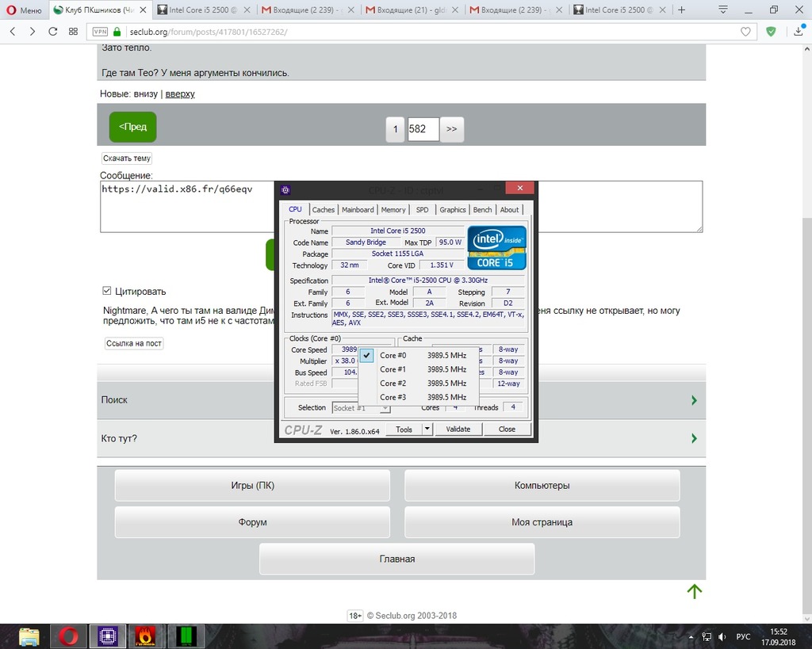This screenshot has height=649, width=812.
Task: Open 'Игры (ПК)' section button
Action: pos(252,486)
